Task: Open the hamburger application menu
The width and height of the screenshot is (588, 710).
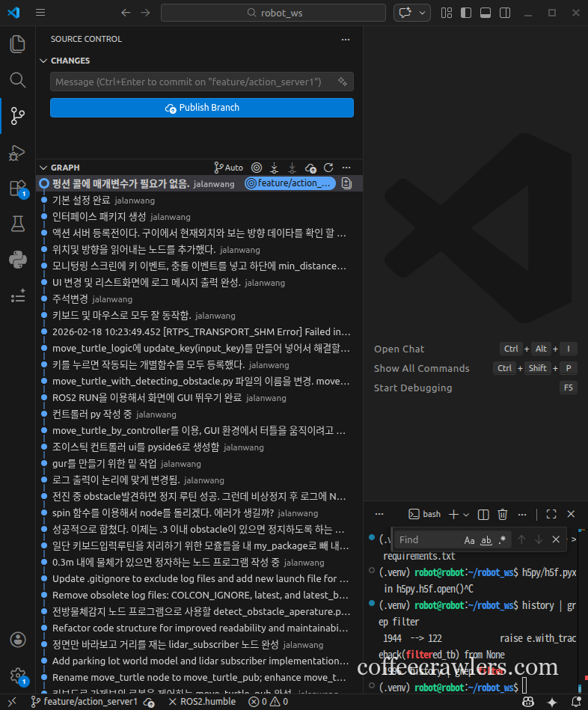Action: (x=40, y=13)
